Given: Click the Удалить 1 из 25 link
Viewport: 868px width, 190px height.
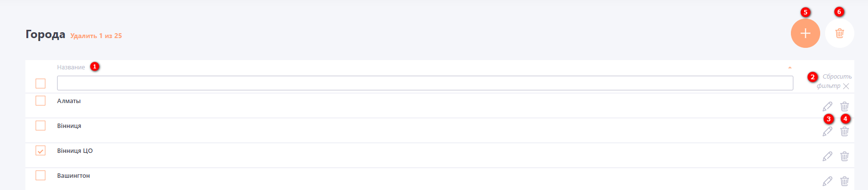Looking at the screenshot, I should 96,36.
